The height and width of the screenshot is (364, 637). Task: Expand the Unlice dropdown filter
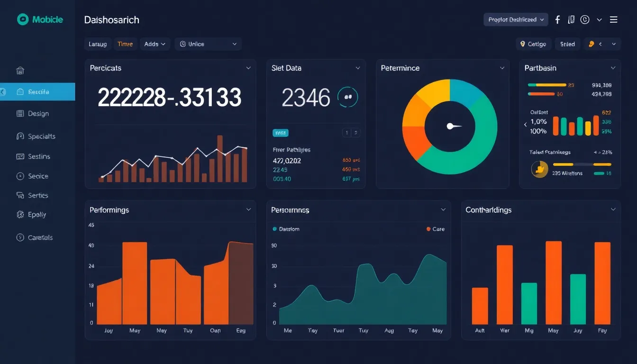click(208, 44)
